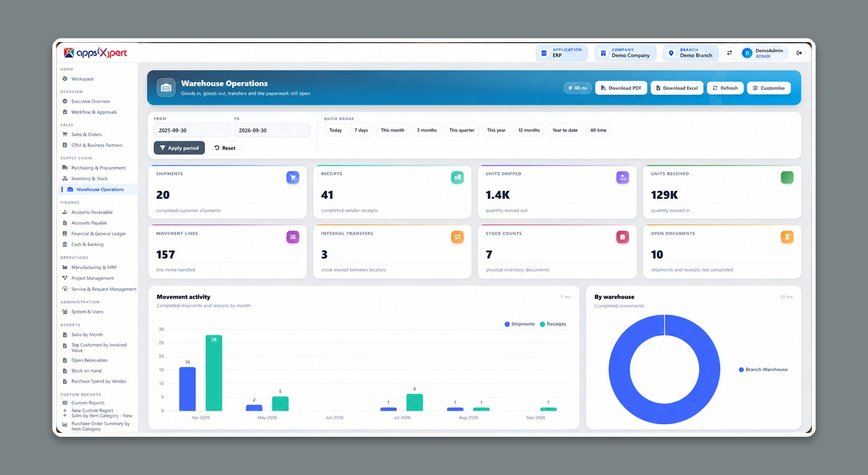Click the Apr 2026 Receipts bar
The height and width of the screenshot is (475, 868).
pos(214,373)
